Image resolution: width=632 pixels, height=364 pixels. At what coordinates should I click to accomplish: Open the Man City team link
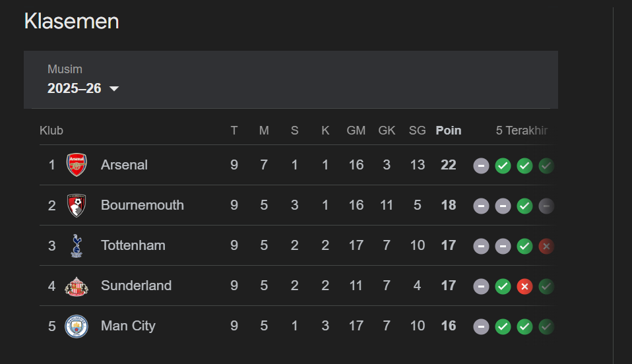pyautogui.click(x=128, y=326)
